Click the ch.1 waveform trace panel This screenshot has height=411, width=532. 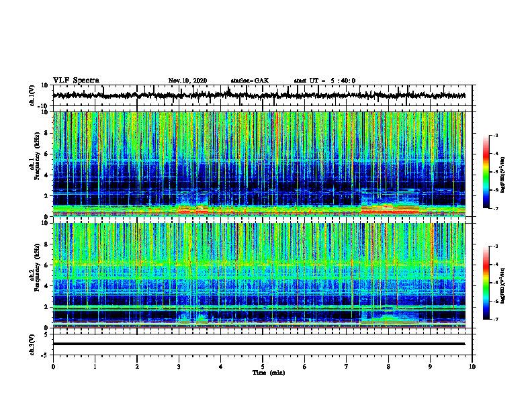tap(262, 95)
